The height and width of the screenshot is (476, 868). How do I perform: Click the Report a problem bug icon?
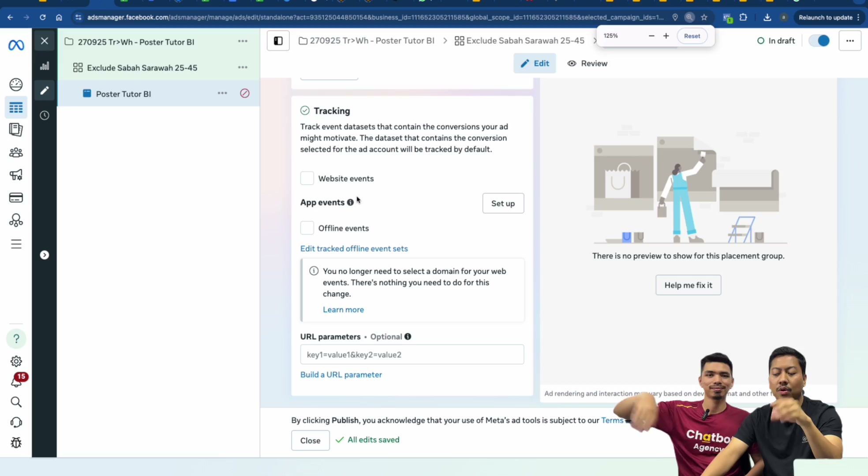click(16, 443)
